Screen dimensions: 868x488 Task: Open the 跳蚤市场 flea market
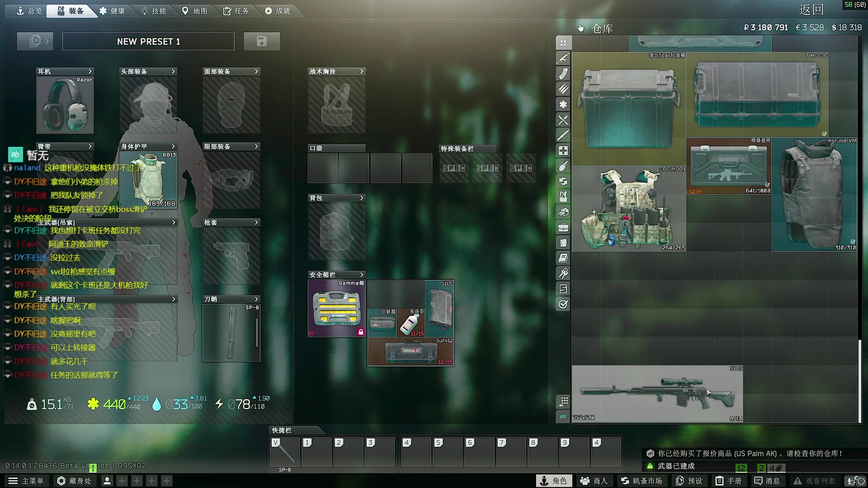[642, 481]
